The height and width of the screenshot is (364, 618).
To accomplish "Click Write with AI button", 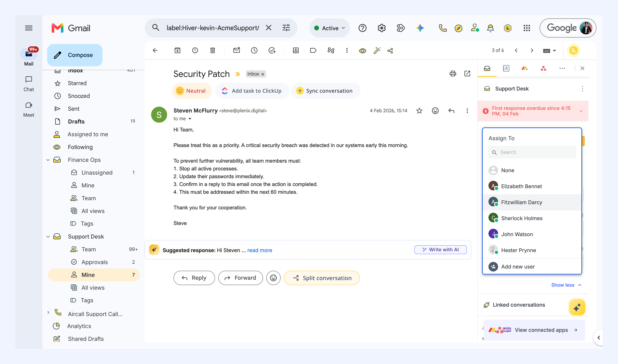I will [440, 250].
